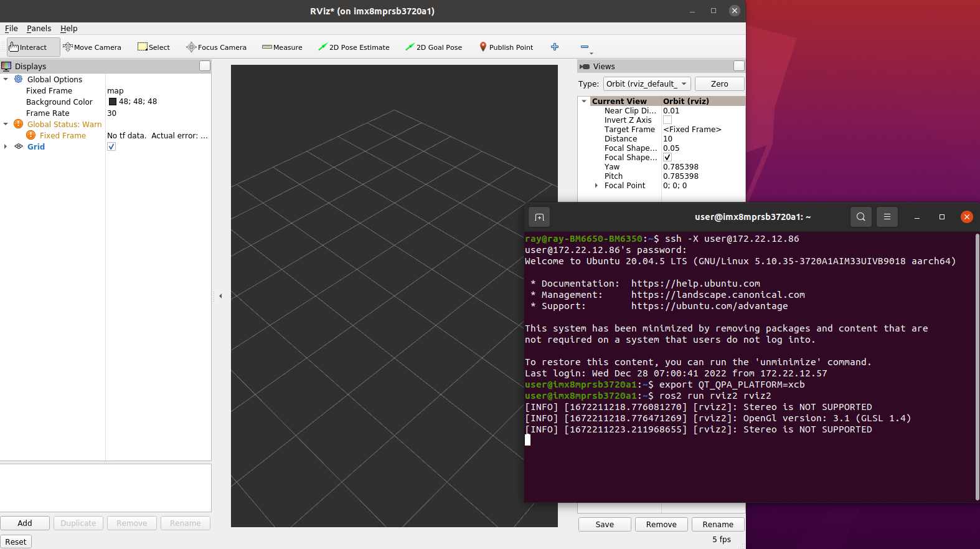Select the Interact tool

pos(29,47)
